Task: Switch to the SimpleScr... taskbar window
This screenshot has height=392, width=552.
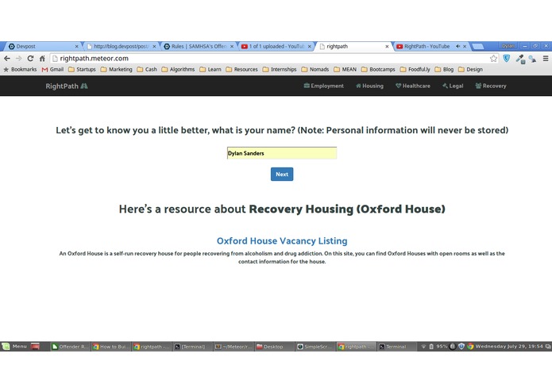Action: coord(315,347)
